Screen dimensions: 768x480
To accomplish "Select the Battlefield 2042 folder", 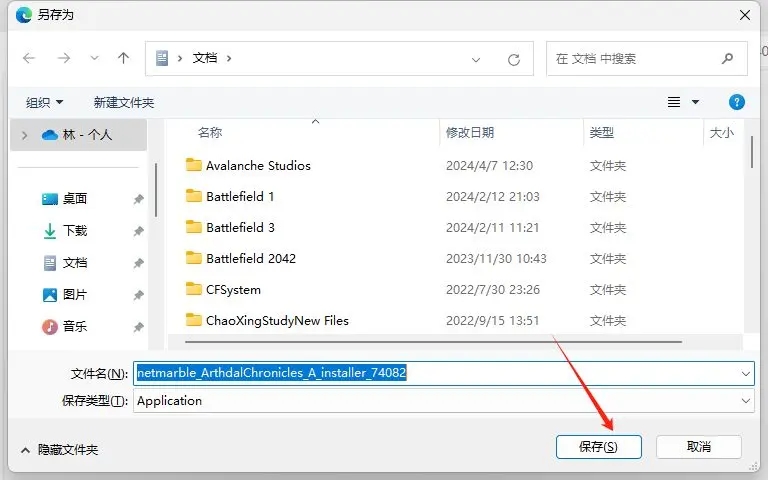I will (251, 258).
